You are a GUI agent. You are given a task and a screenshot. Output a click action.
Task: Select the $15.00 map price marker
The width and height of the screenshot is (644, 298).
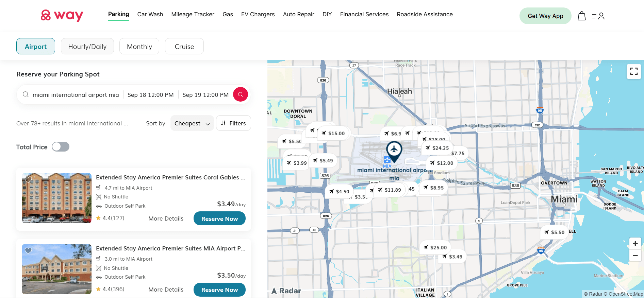coord(333,133)
